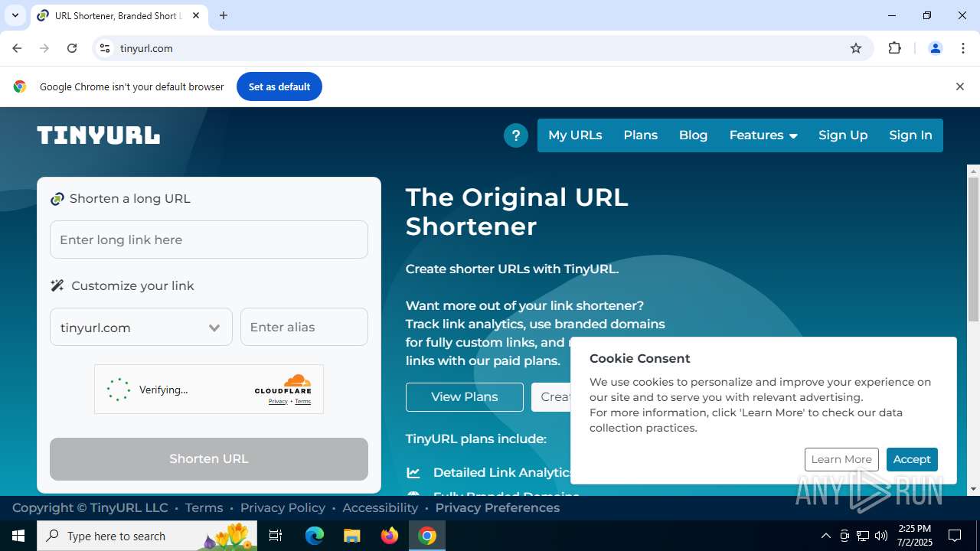Click 'Copyright © TinyURL LLC' text
980x551 pixels.
click(90, 508)
